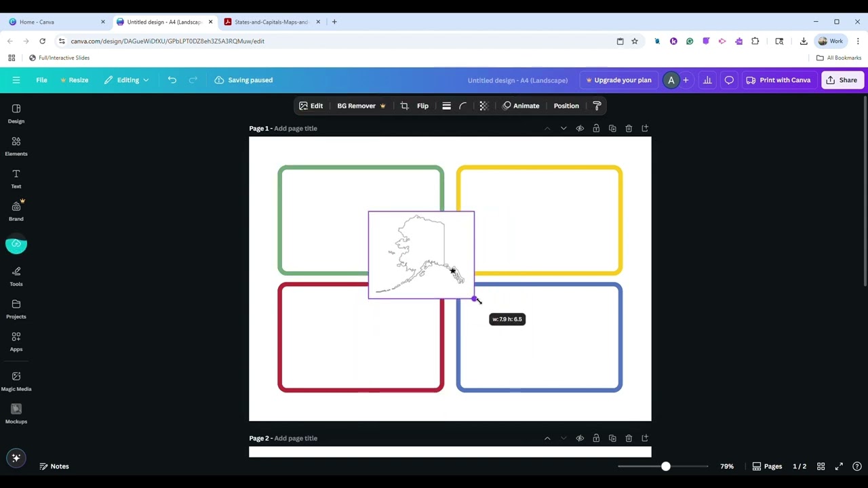Add a new page after Page 1
This screenshot has width=868, height=488.
(645, 128)
